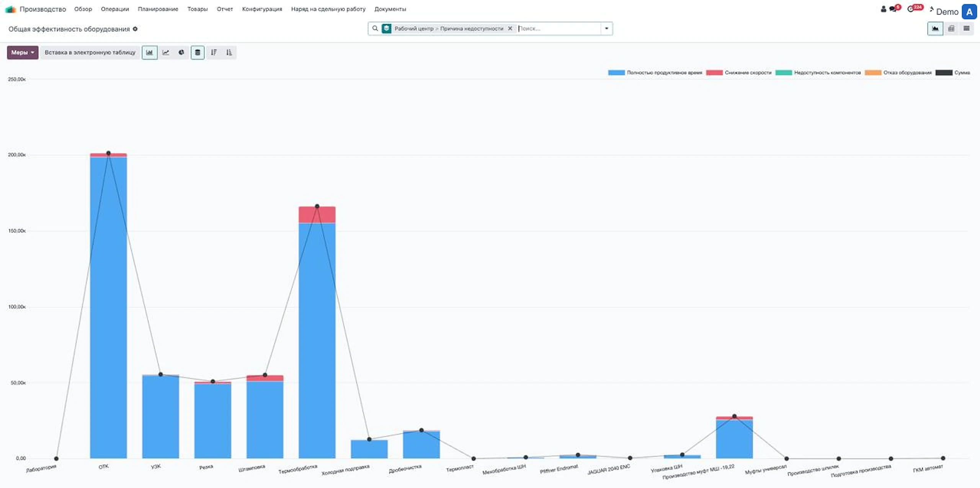
Task: Open list view
Action: coord(966,28)
